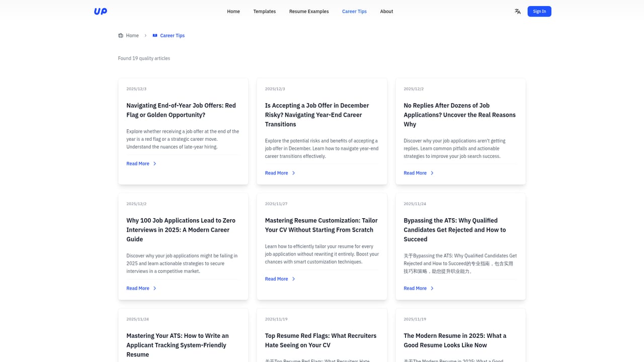This screenshot has width=644, height=362.
Task: Open title The Modern Resume in 2025
Action: [455, 340]
